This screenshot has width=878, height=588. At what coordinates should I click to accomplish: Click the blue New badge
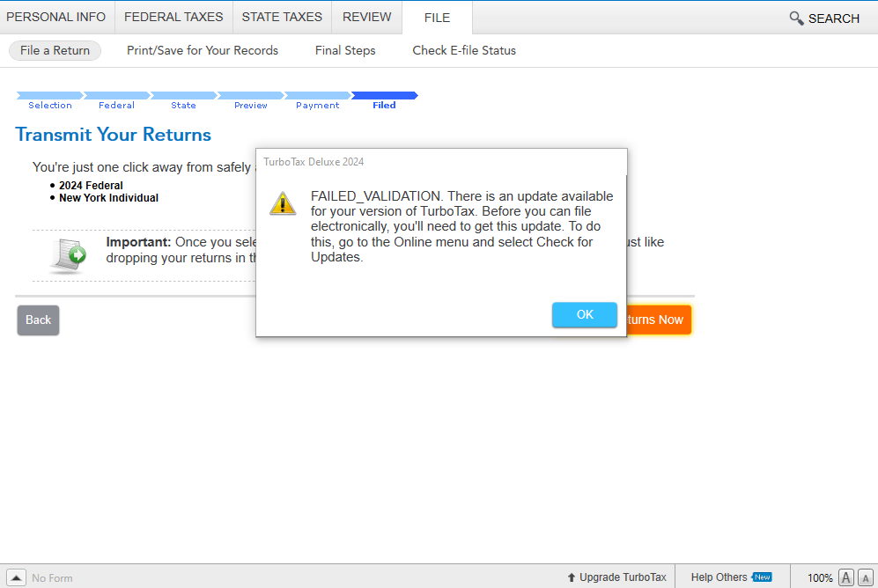(x=762, y=577)
